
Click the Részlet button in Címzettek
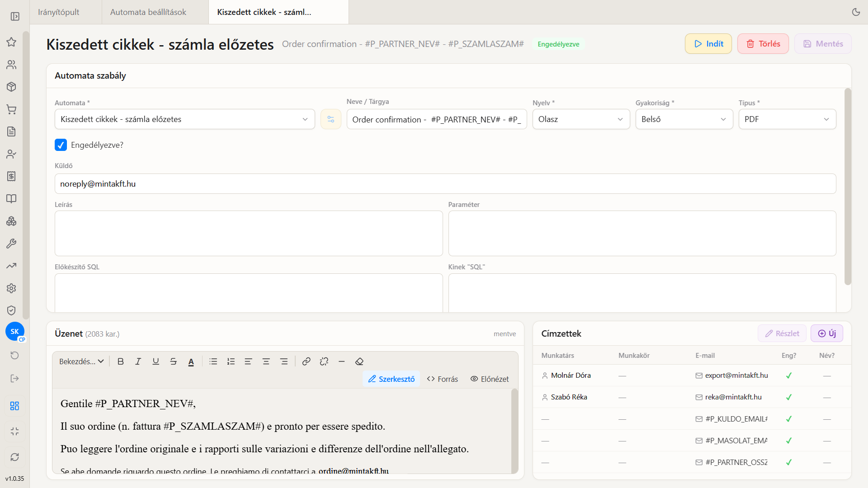pos(782,333)
